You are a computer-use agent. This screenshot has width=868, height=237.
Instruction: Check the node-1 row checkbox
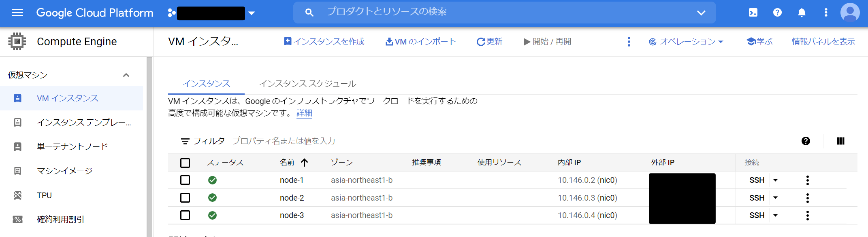[x=185, y=180]
